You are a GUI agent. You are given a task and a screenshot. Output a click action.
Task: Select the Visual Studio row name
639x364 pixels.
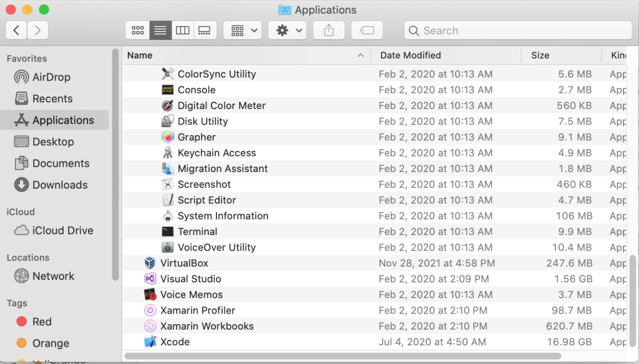coord(191,279)
